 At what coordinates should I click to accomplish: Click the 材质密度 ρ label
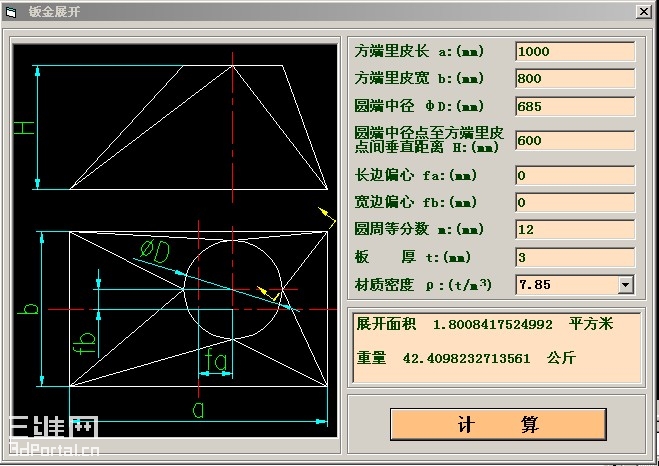pyautogui.click(x=423, y=285)
